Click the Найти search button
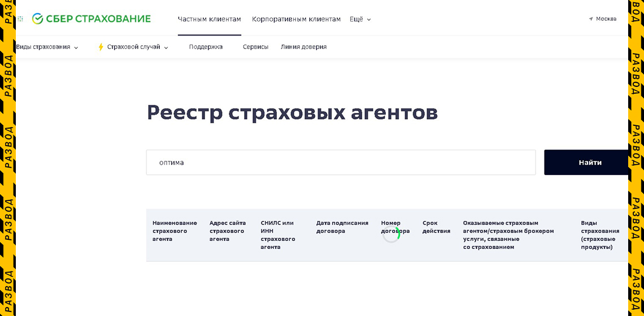 click(586, 163)
